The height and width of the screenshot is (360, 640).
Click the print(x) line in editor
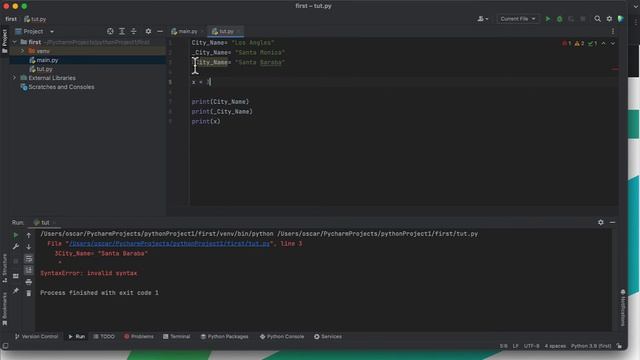[x=206, y=121]
